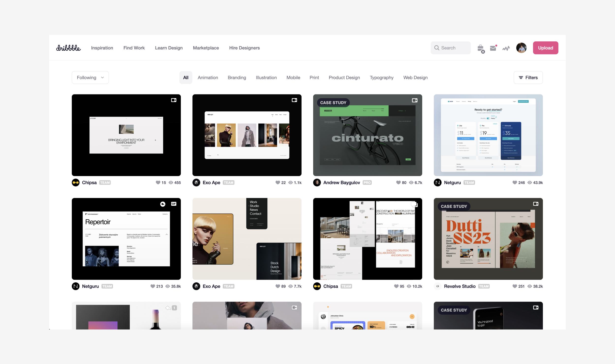The width and height of the screenshot is (615, 364).
Task: Like the Exo Ape shot with 22 likes
Action: [x=278, y=182]
